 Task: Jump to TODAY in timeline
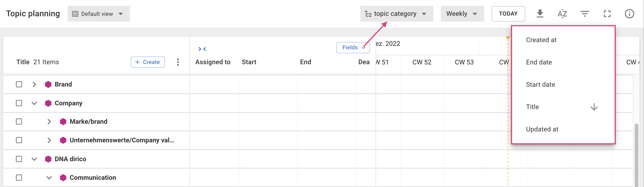click(508, 14)
